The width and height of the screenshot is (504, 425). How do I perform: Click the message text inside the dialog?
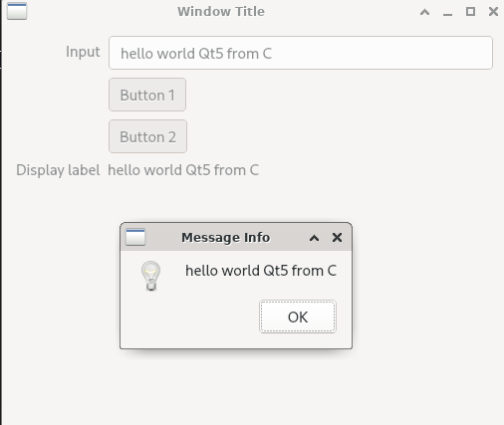261,271
